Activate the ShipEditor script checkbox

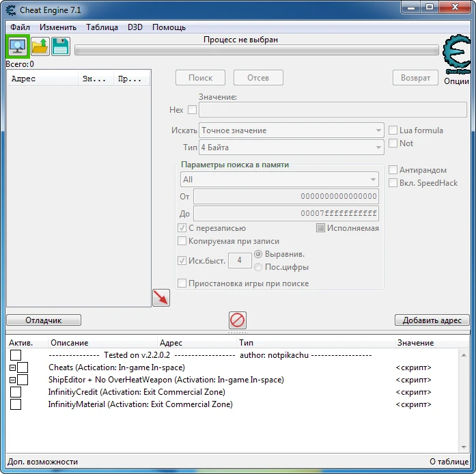(x=23, y=380)
